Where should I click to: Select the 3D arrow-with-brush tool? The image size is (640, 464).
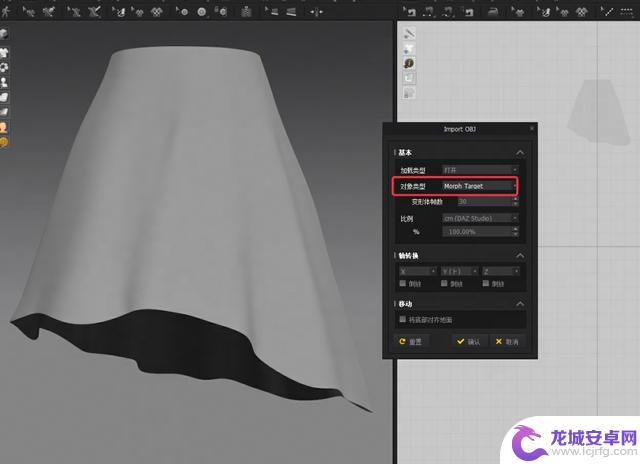click(x=119, y=12)
